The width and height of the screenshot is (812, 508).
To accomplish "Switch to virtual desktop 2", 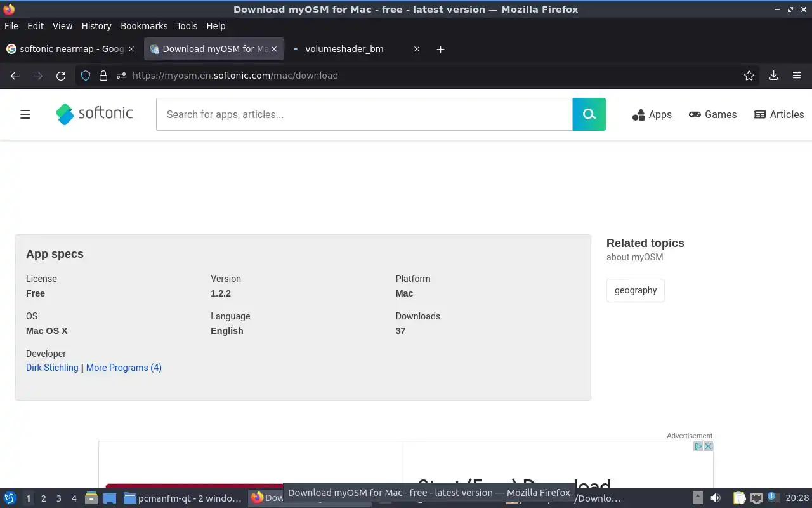I will point(44,498).
